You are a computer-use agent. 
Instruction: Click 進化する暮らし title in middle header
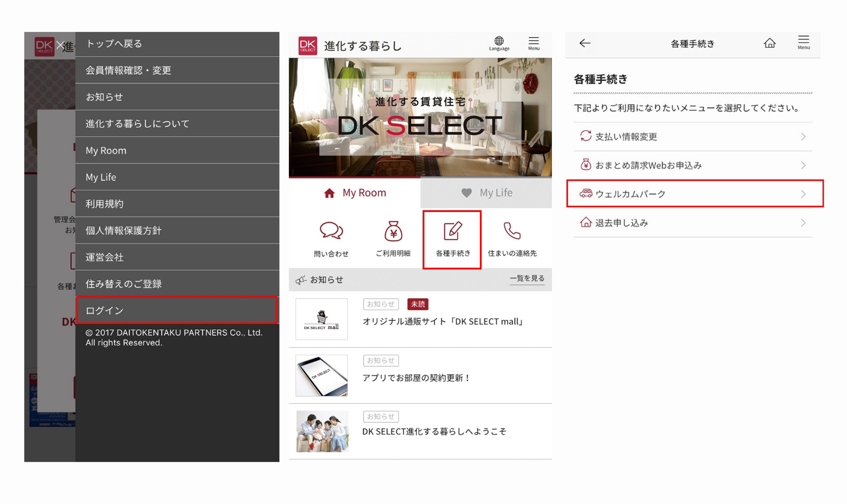(362, 46)
